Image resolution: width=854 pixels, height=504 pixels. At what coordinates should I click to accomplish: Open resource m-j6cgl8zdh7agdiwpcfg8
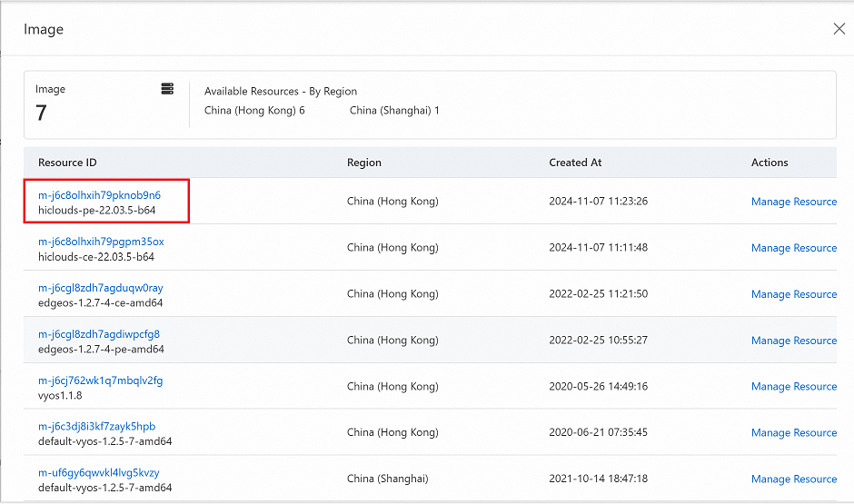tap(99, 333)
